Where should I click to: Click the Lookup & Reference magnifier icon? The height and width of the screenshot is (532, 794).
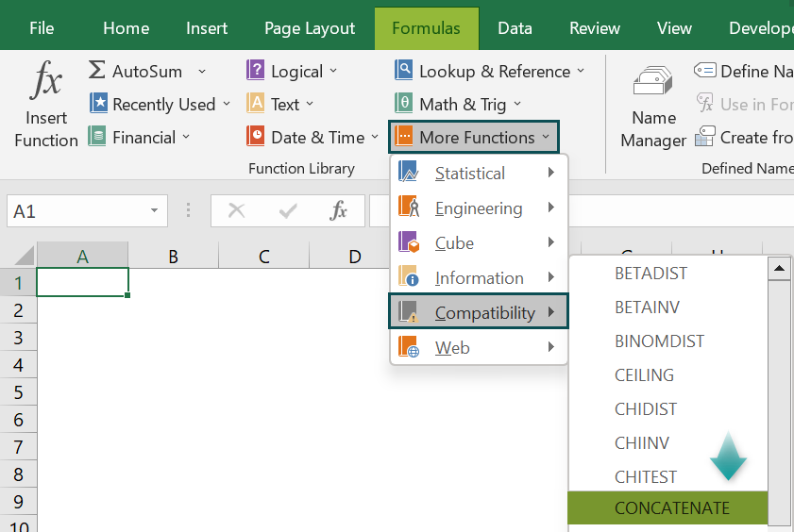tap(403, 71)
